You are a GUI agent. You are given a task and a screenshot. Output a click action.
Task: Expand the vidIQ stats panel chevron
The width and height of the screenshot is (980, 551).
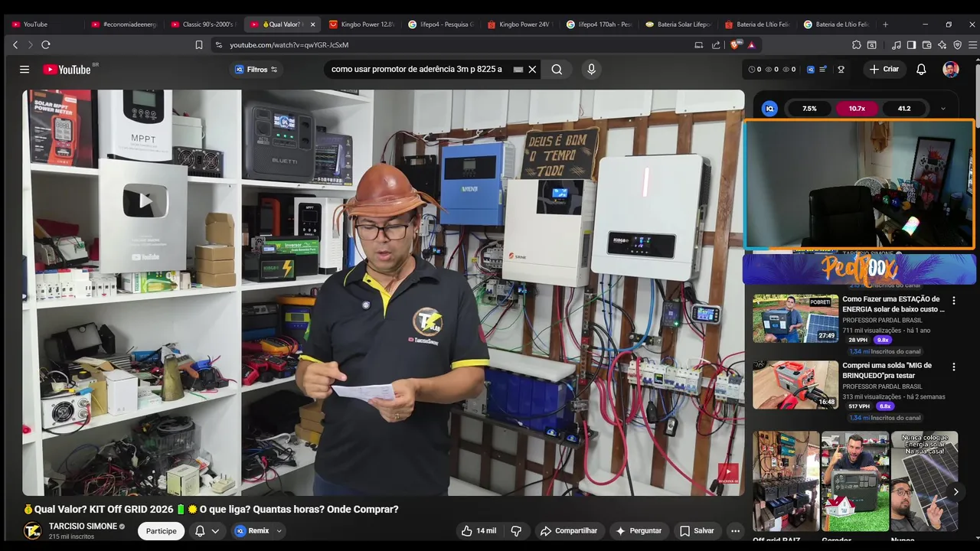(x=943, y=109)
